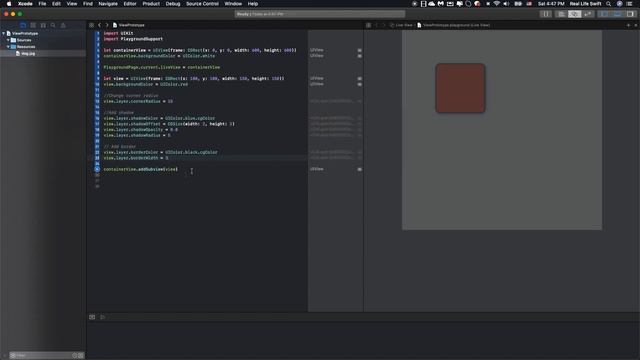Open the File menu
640x360 pixels.
[x=42, y=4]
